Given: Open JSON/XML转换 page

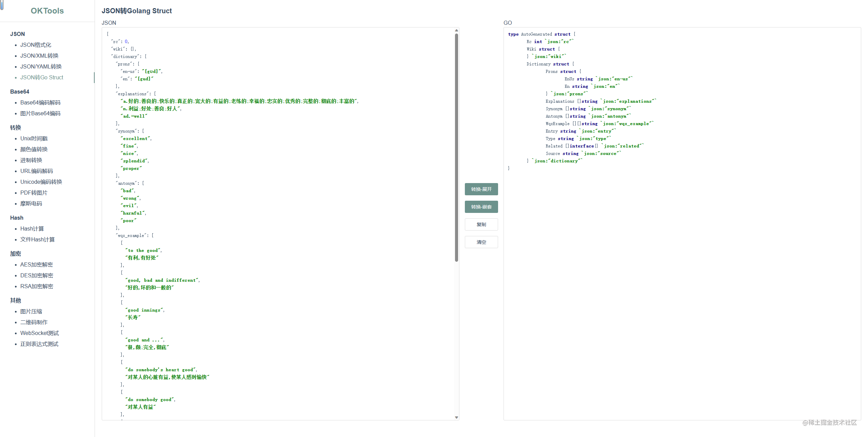Looking at the screenshot, I should pyautogui.click(x=39, y=56).
